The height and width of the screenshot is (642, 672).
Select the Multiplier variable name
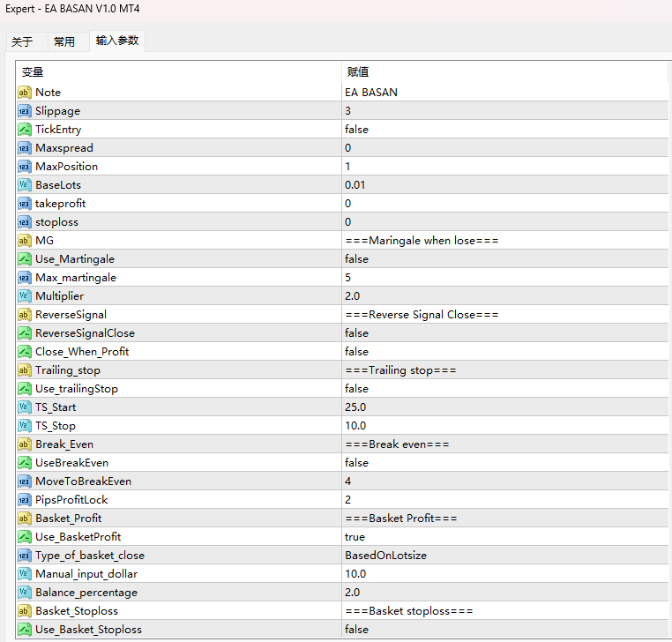pos(60,296)
